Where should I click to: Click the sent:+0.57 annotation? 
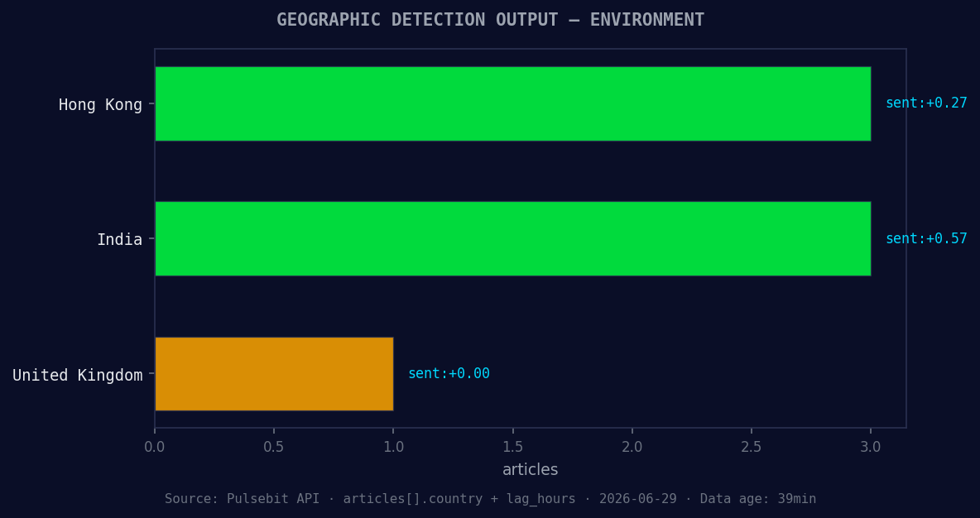[x=926, y=238]
